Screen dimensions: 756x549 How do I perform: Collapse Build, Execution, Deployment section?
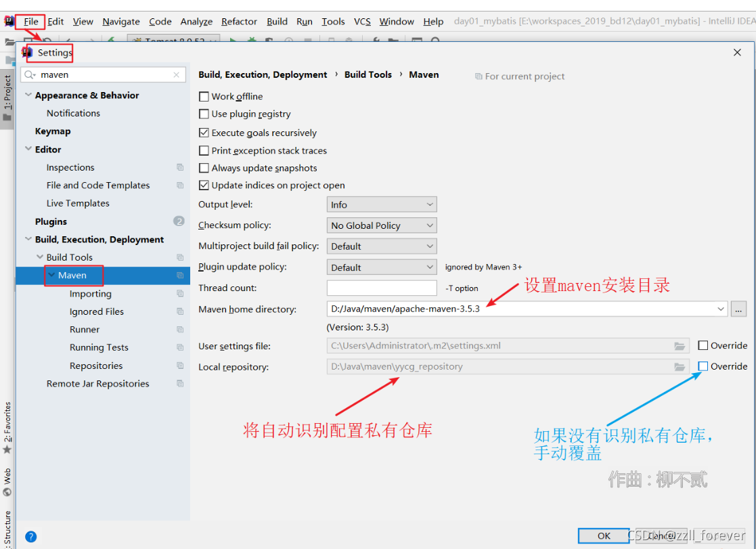28,239
